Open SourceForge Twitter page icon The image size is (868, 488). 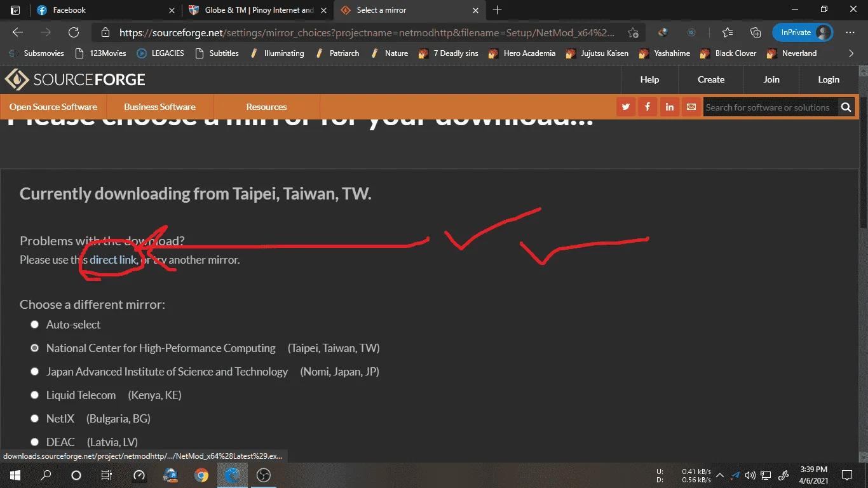(x=626, y=107)
